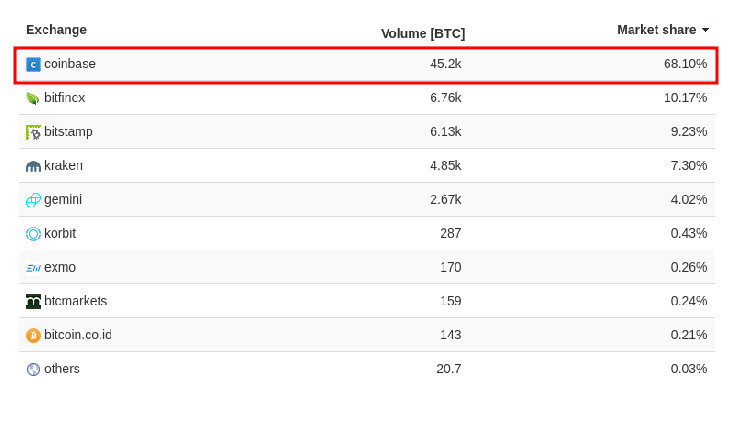Click the korbit circular icon
745x447 pixels.
(33, 234)
